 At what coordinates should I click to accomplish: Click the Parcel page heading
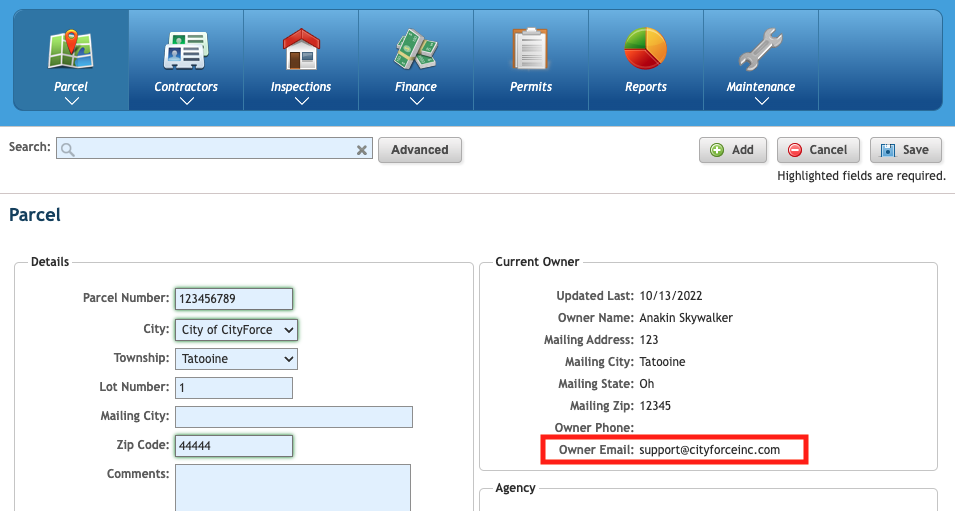(35, 215)
